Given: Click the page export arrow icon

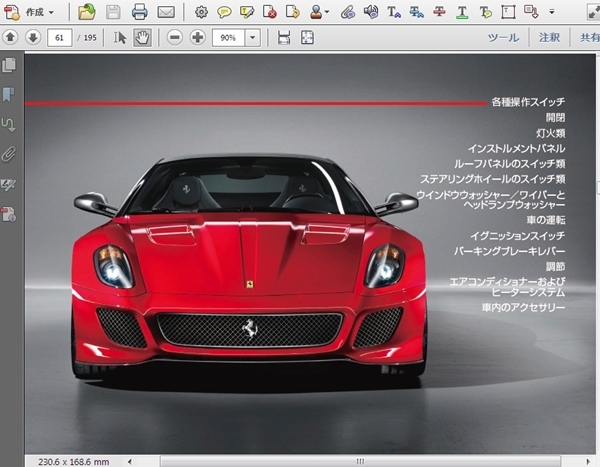Looking at the screenshot, I should coord(293,12).
